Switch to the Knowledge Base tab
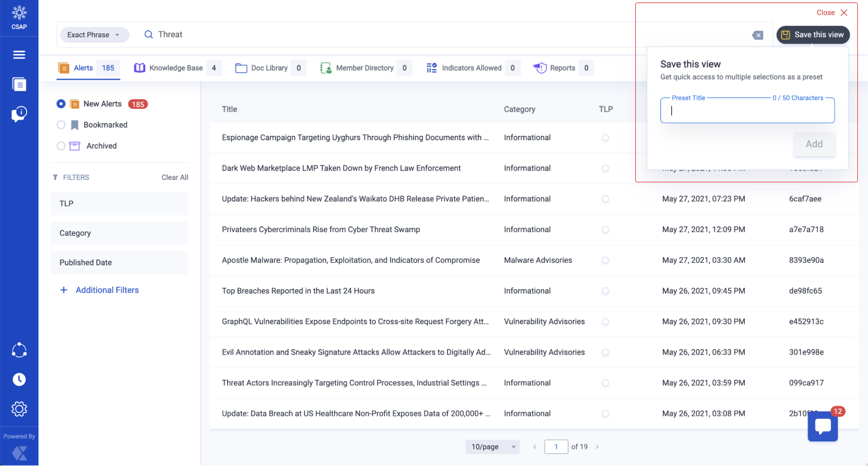 coord(176,68)
